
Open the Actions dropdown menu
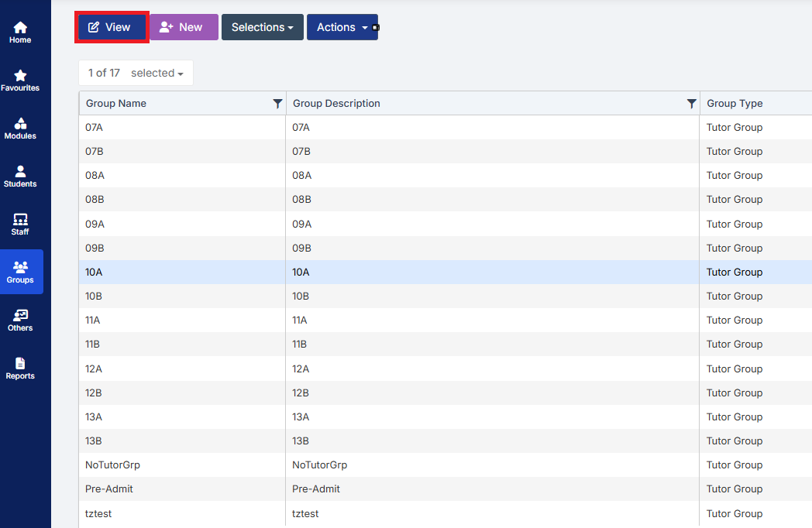point(342,26)
